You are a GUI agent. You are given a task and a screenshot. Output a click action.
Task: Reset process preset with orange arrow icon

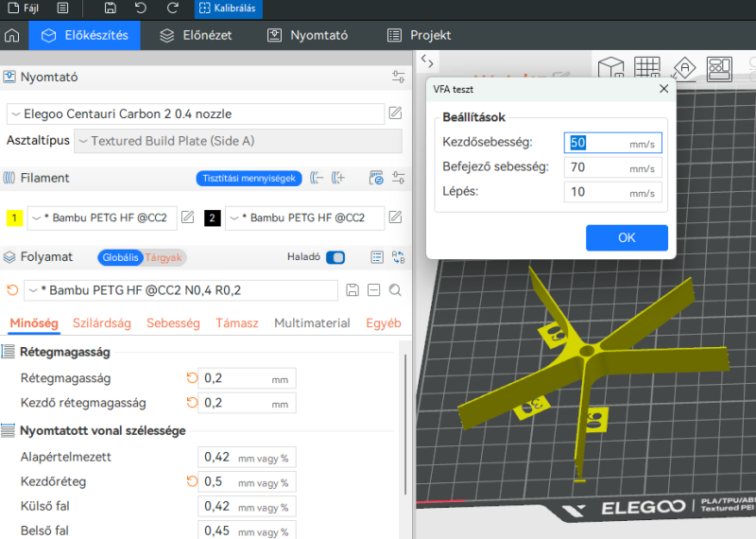point(12,290)
